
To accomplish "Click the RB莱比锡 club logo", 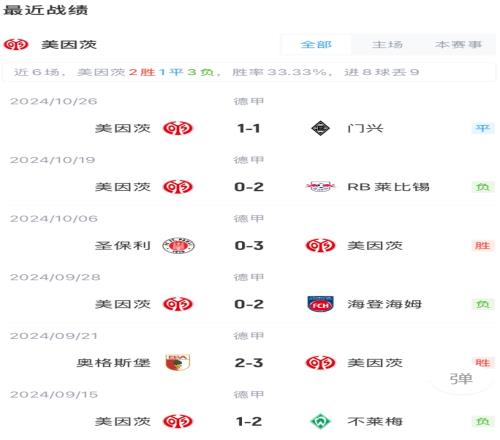I will click(x=320, y=187).
